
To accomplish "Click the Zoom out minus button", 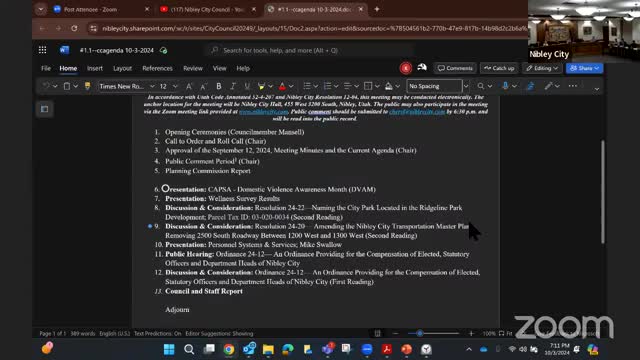I will click(395, 333).
